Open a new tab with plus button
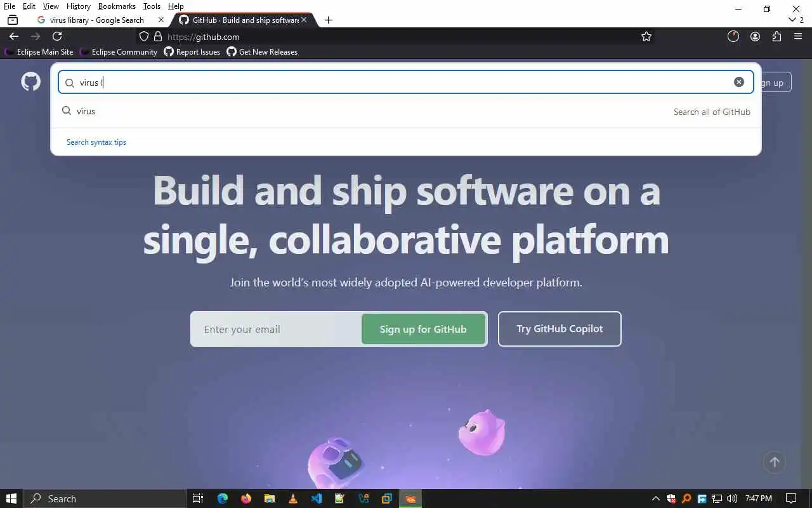 (x=328, y=20)
